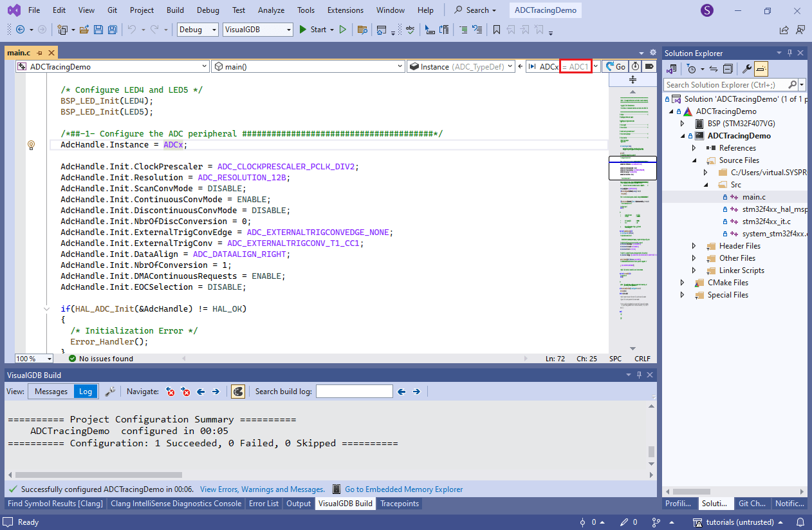Click the green Start debugging arrow
812x530 pixels.
coord(302,30)
